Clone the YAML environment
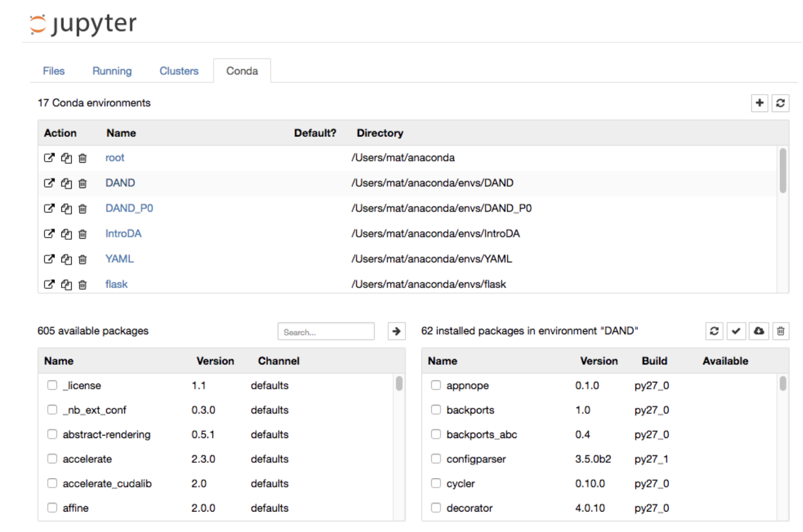 (66, 259)
